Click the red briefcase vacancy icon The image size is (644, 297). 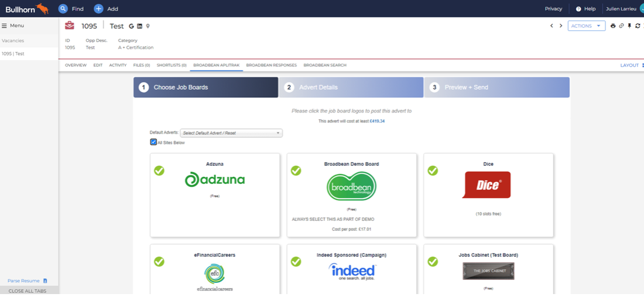(70, 26)
